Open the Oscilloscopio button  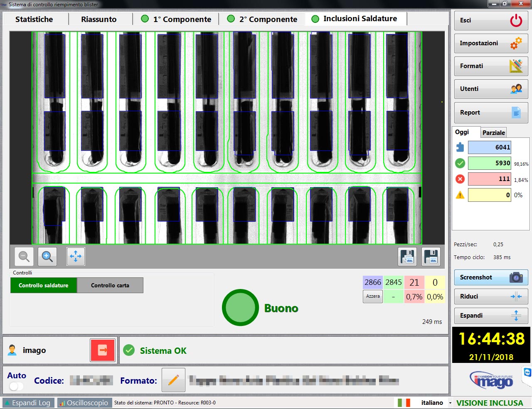84,403
